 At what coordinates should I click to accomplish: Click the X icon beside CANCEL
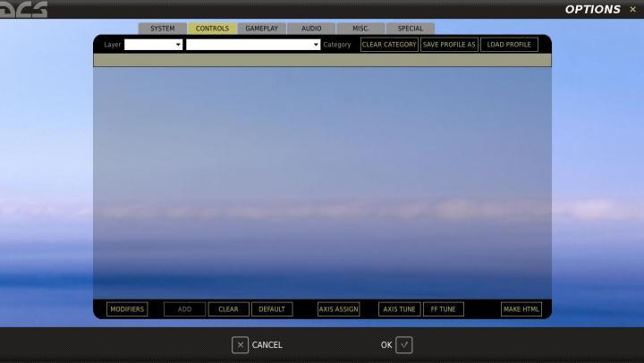coord(240,345)
